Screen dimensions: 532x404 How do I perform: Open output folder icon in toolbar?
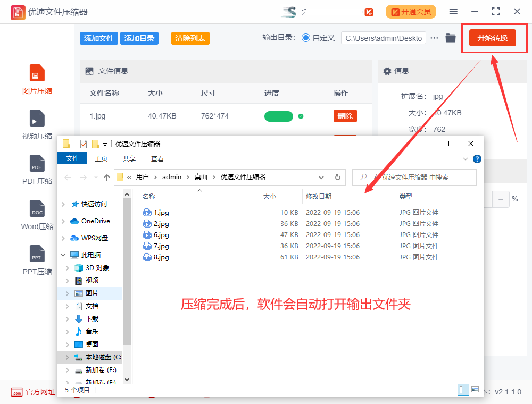tap(451, 38)
